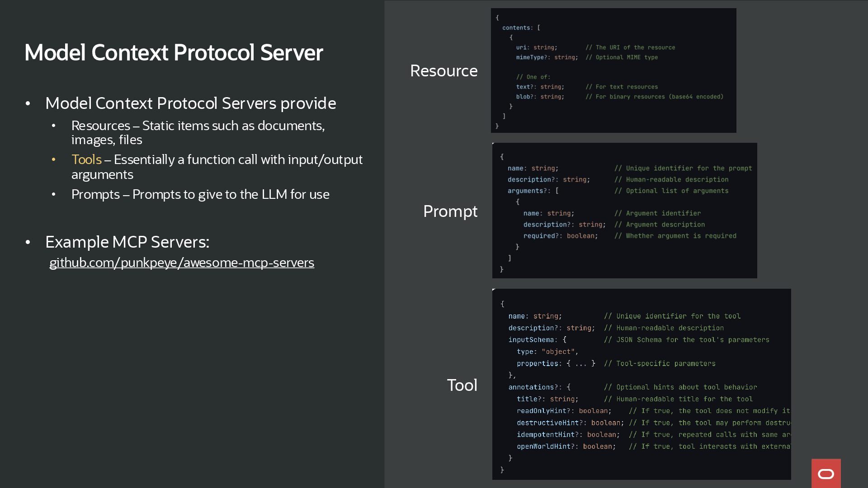Select the Resource code snippet image
Screen dimensions: 868x488
(613, 70)
